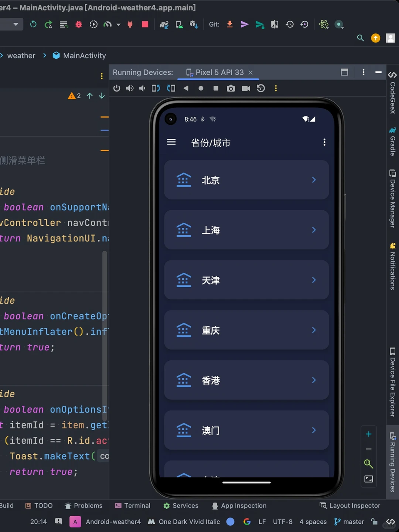Image resolution: width=399 pixels, height=532 pixels.
Task: Open the Terminal tool tab
Action: click(132, 505)
